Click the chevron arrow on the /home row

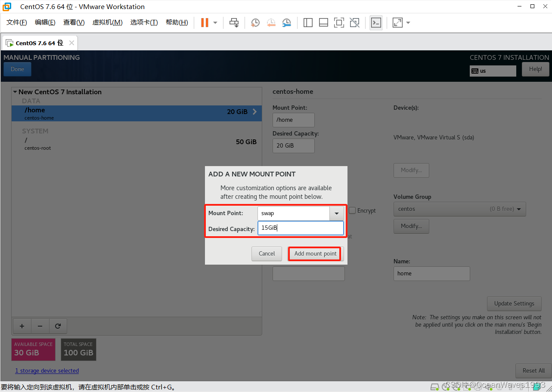pos(254,111)
